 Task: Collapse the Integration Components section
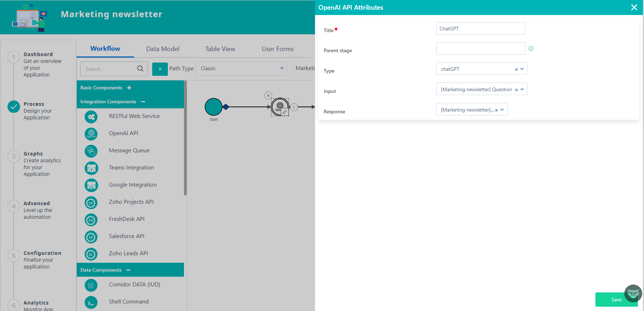tap(143, 102)
